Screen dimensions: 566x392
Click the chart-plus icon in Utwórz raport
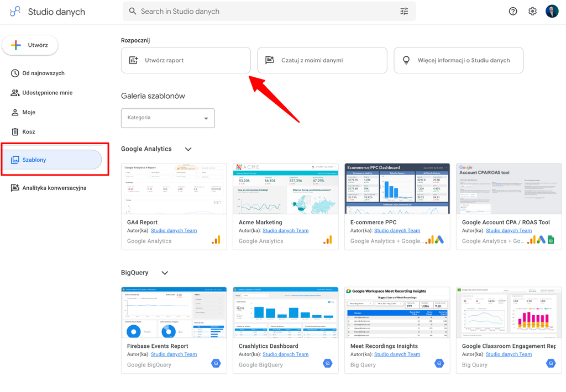pyautogui.click(x=134, y=60)
